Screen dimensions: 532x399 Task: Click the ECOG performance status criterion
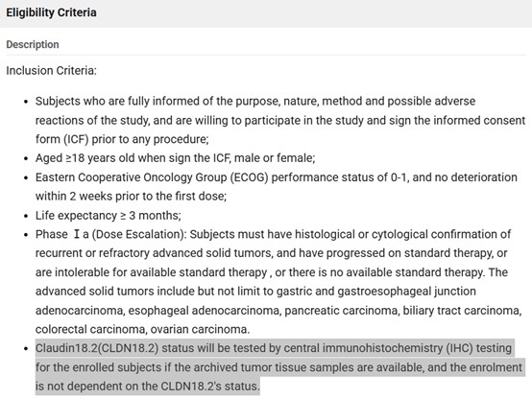click(277, 186)
